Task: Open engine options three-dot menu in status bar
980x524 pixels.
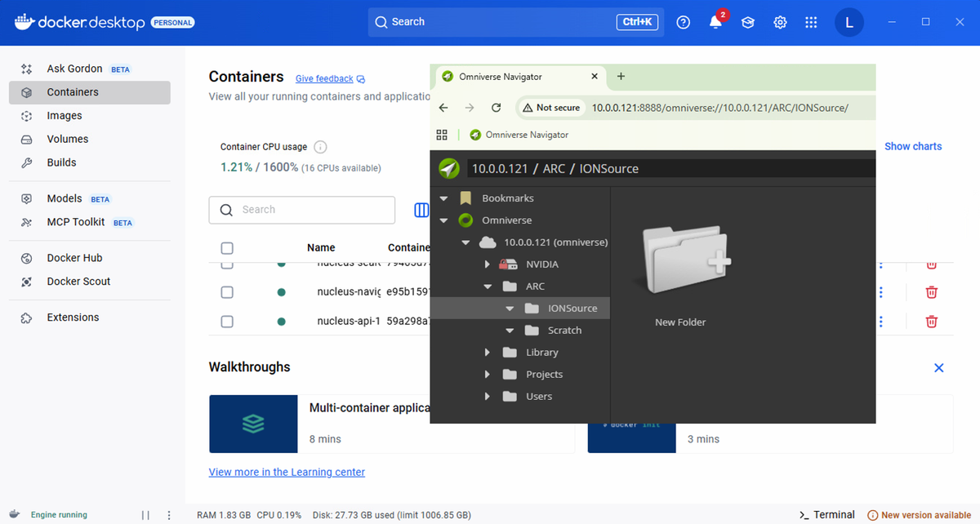Action: (x=169, y=515)
